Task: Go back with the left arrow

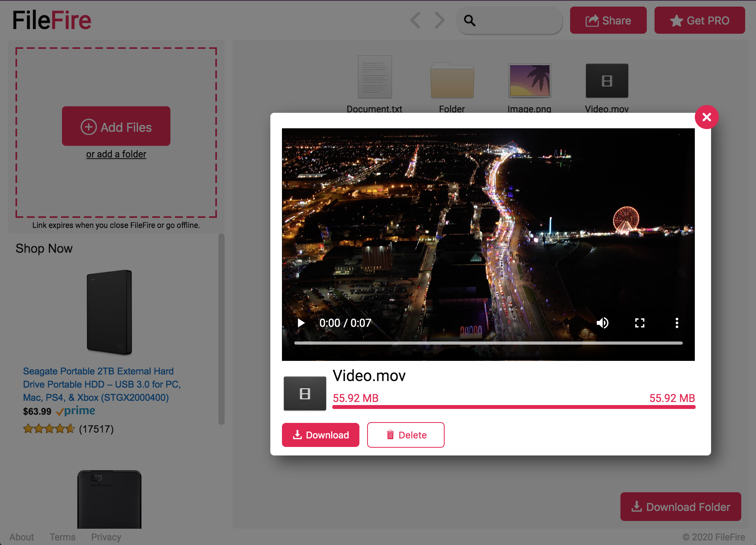Action: pos(416,20)
